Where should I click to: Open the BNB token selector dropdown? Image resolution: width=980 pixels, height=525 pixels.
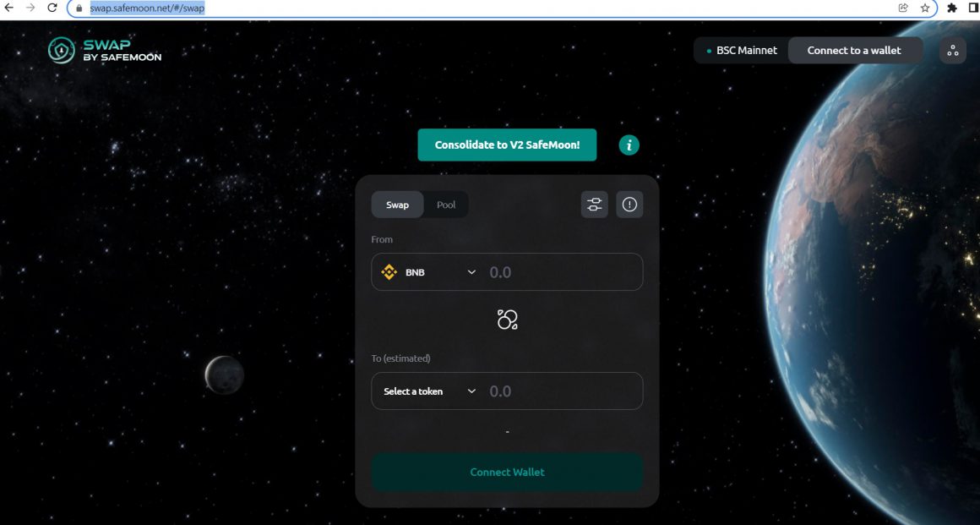point(427,271)
